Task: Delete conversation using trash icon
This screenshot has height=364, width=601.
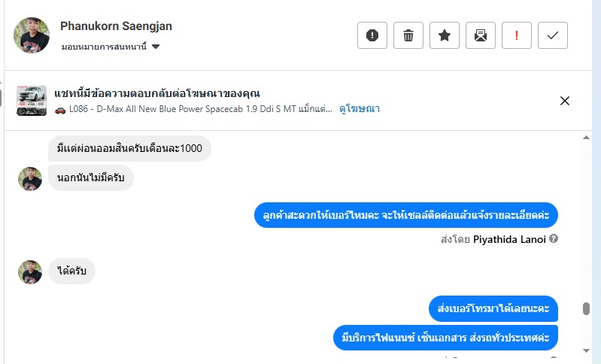Action: tap(408, 35)
